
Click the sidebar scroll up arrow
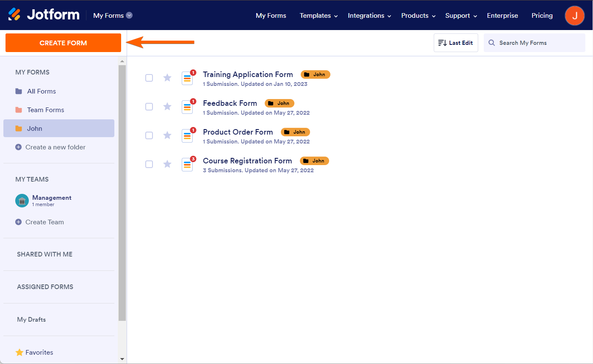122,61
